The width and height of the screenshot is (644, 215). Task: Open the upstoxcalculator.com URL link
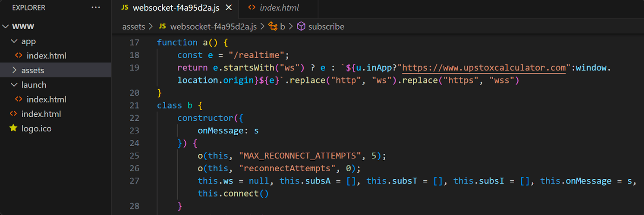pos(484,68)
